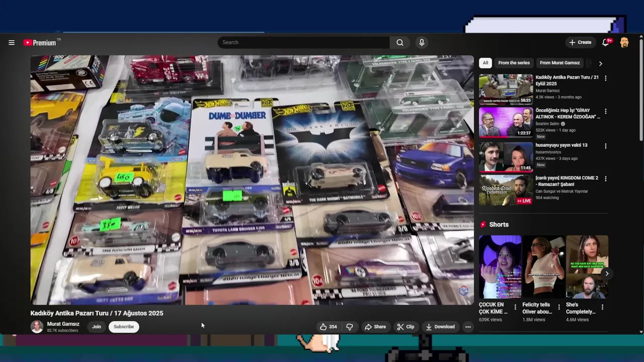
Task: Click the Murat Gamsız channel name
Action: tap(63, 324)
